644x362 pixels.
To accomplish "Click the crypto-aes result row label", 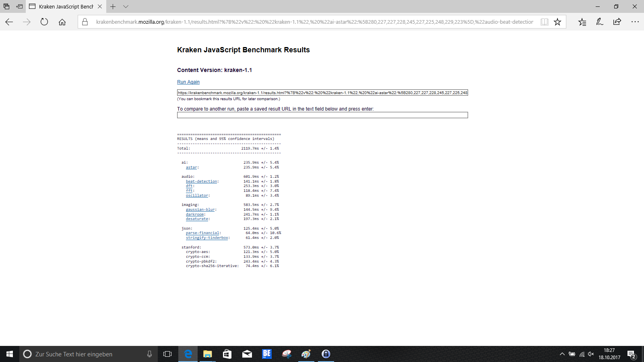I will pyautogui.click(x=198, y=252).
